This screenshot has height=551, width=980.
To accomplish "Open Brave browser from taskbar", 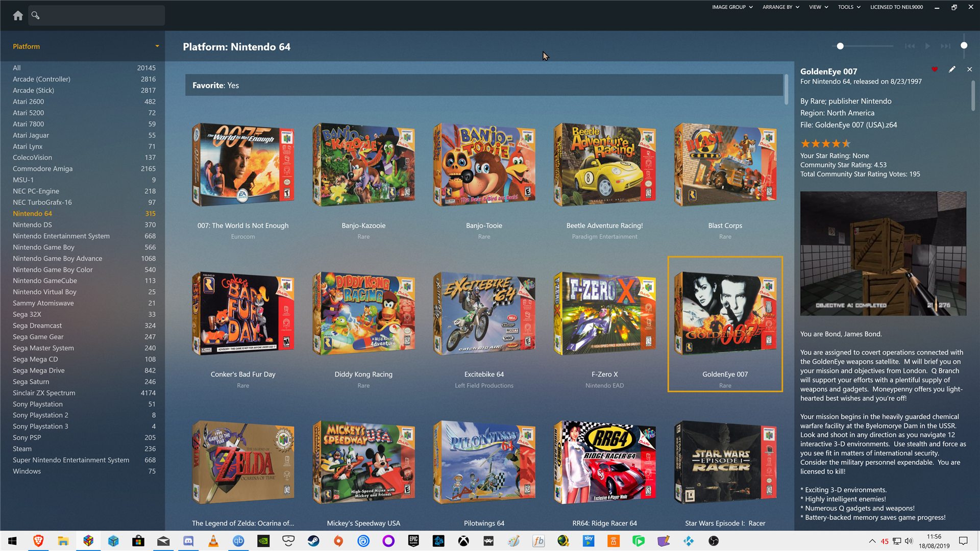I will (38, 541).
